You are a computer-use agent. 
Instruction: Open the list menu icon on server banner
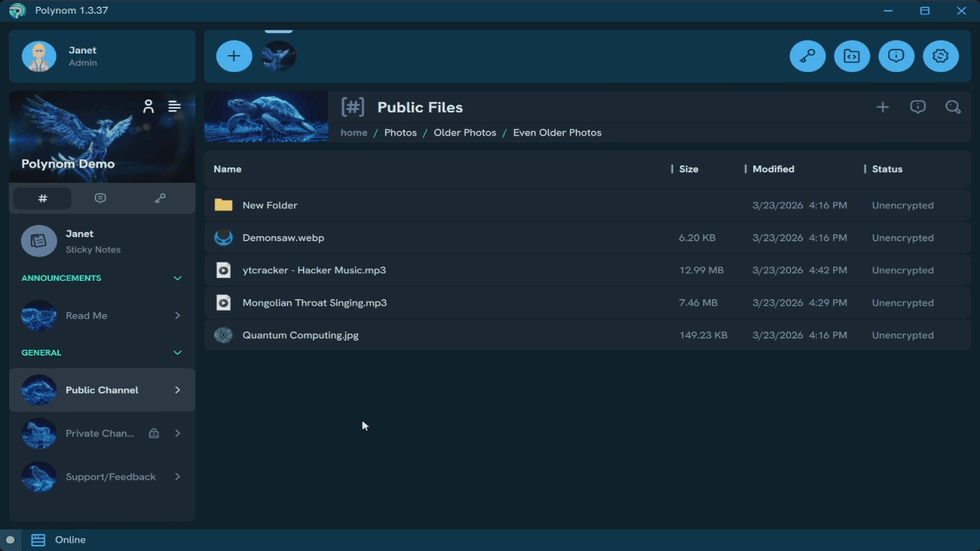[x=175, y=106]
